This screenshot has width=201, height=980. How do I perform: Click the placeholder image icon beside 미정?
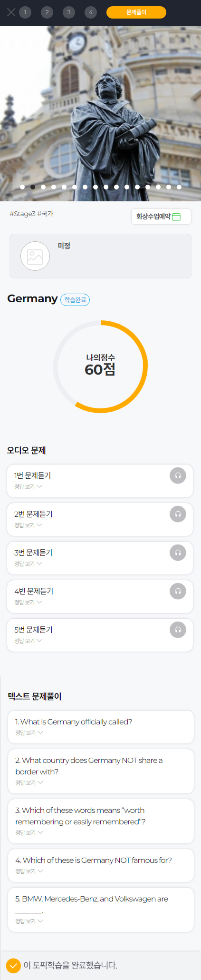[35, 256]
